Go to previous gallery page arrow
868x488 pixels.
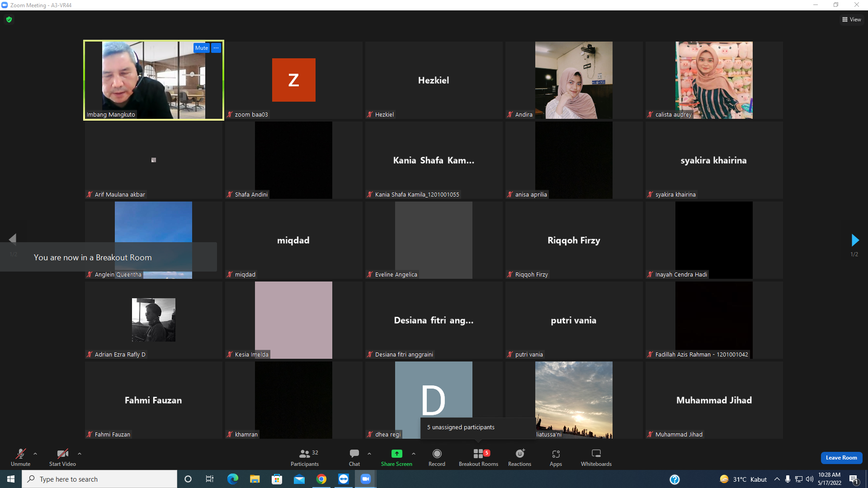(13, 239)
